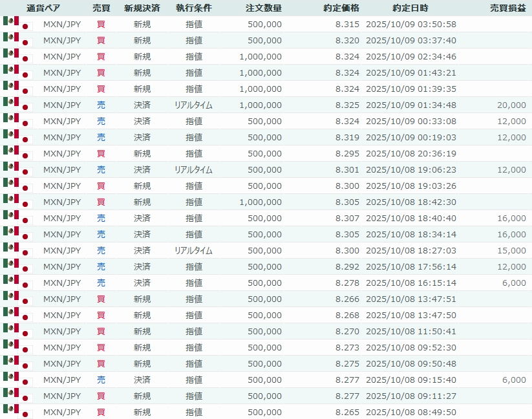The image size is (532, 419).
Task: Select the 15,000 profit cell at 18:27:03
Action: (x=511, y=250)
